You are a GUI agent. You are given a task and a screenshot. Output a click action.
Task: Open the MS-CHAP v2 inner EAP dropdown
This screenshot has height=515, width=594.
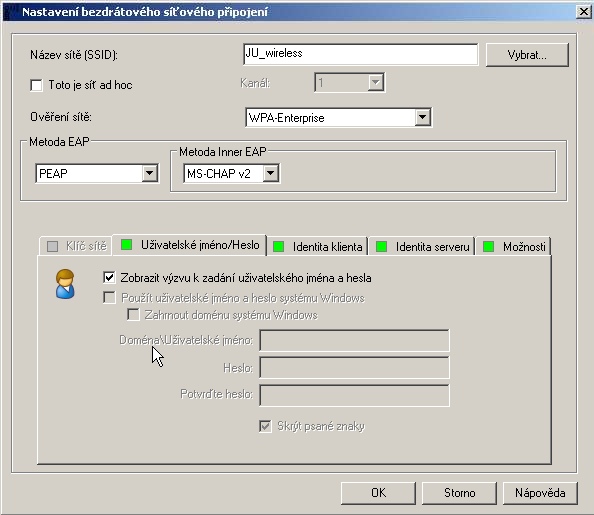click(x=270, y=174)
